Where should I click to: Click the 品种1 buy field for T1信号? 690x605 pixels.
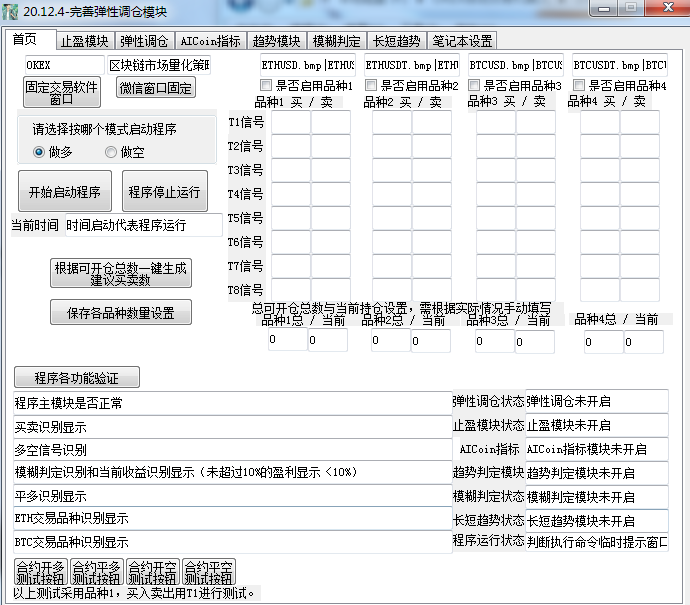tap(290, 122)
